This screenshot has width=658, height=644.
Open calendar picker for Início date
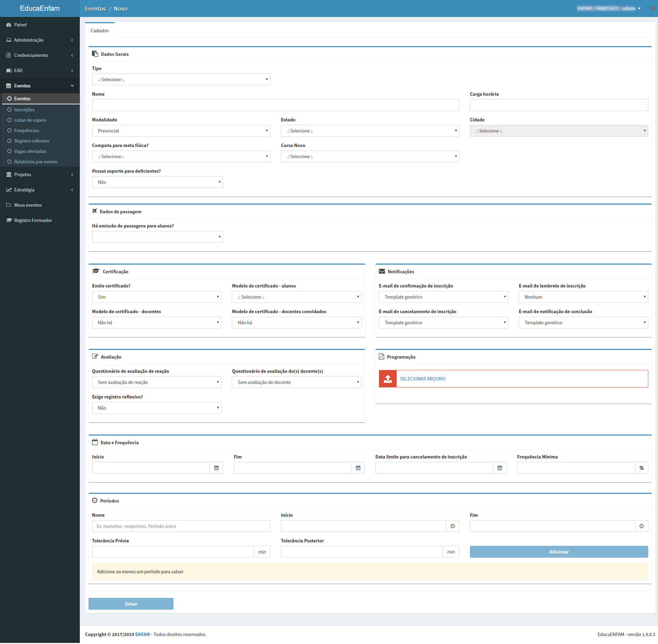pos(216,468)
